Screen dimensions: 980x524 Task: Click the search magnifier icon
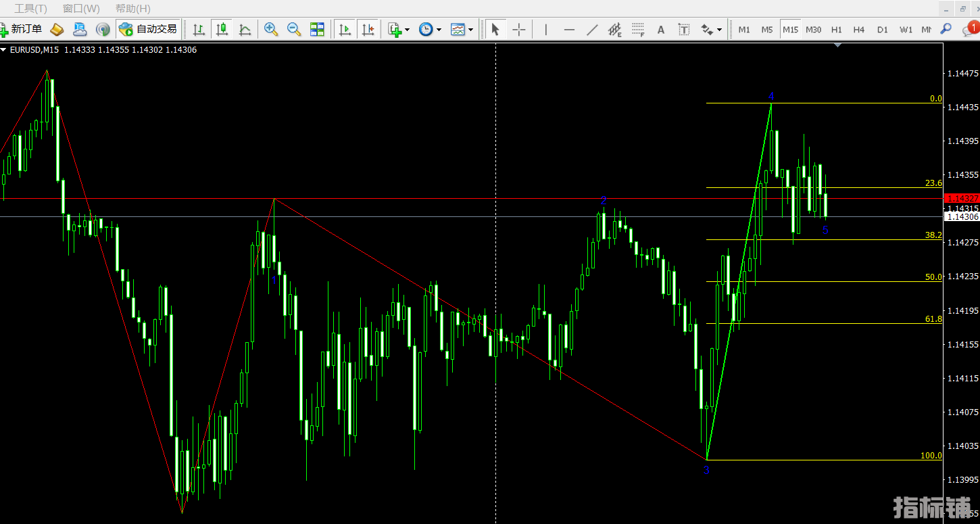[x=946, y=29]
